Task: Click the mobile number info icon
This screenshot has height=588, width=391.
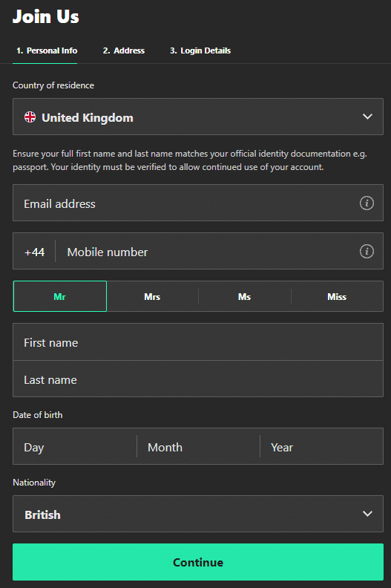Action: click(x=367, y=251)
